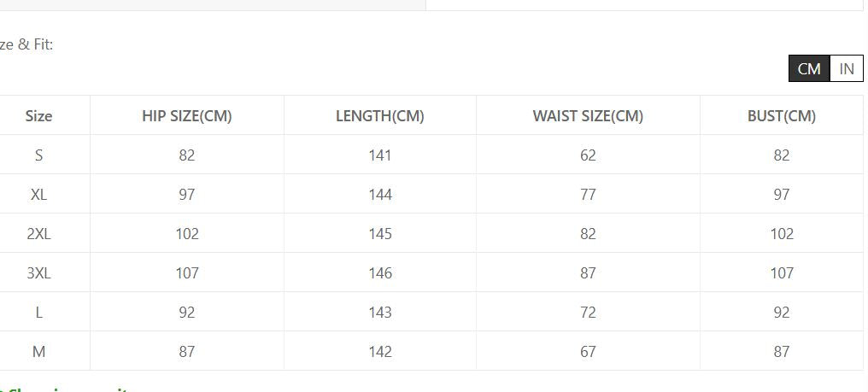Click the 87 waist value for size 3XL
Viewport: 868px width, 392px height.
pyautogui.click(x=588, y=273)
